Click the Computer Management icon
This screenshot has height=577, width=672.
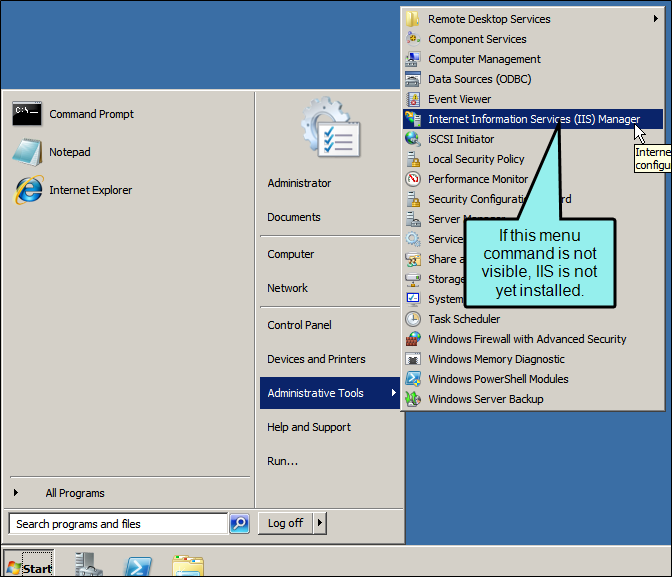[x=413, y=59]
